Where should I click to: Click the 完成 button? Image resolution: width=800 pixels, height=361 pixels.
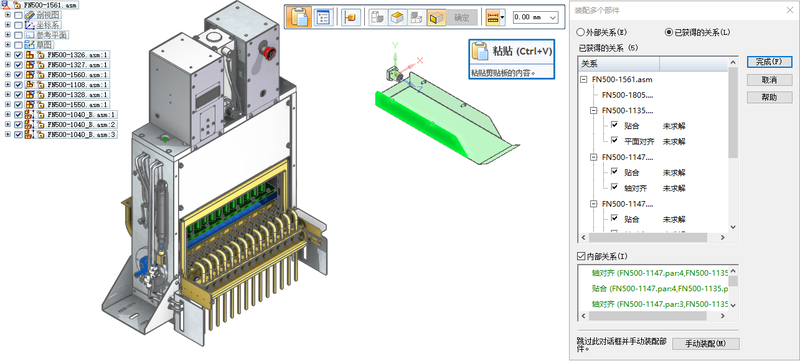(769, 62)
